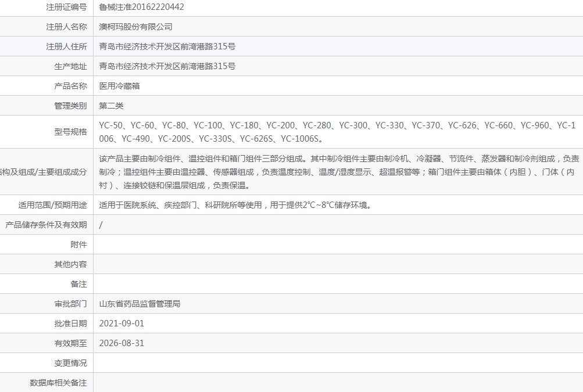The image size is (583, 392).
Task: Click the 注册人住所 address value
Action: click(167, 46)
